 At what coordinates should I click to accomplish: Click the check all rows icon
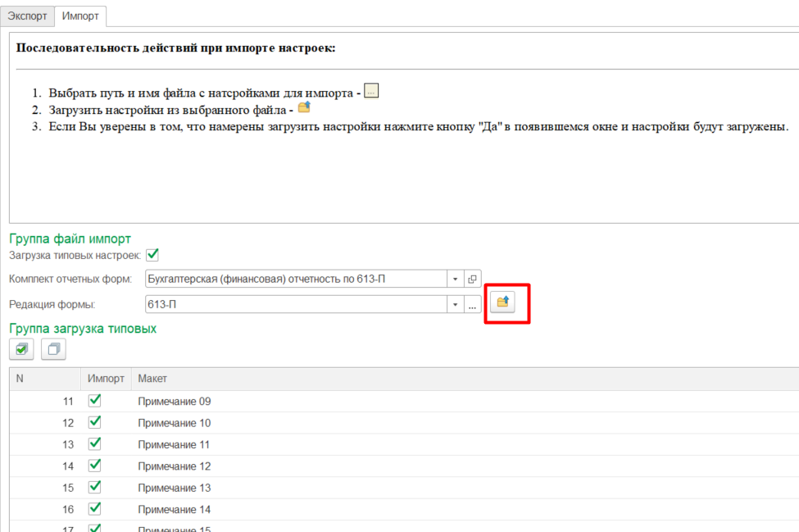tap(21, 349)
